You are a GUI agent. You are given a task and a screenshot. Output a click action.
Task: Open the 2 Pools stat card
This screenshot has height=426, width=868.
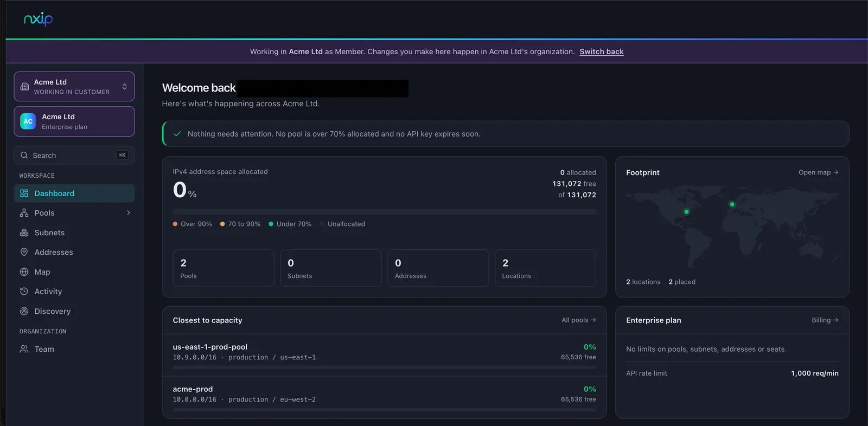[224, 268]
